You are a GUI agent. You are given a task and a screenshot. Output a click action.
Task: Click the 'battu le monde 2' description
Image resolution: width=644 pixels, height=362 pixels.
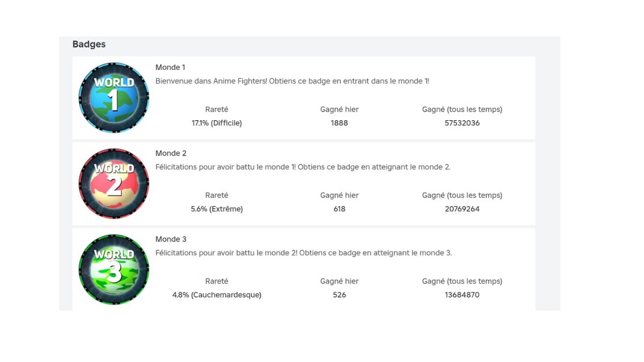coord(303,253)
